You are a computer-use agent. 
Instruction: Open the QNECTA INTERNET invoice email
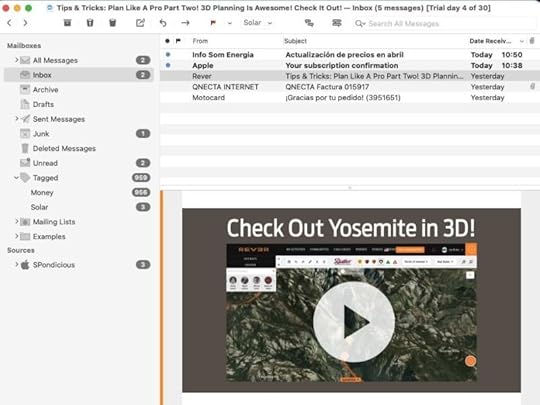350,87
